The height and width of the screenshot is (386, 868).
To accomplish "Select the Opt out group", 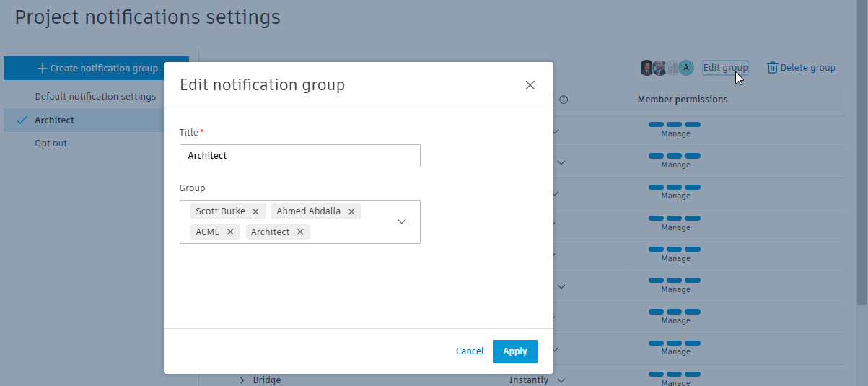I will [51, 144].
